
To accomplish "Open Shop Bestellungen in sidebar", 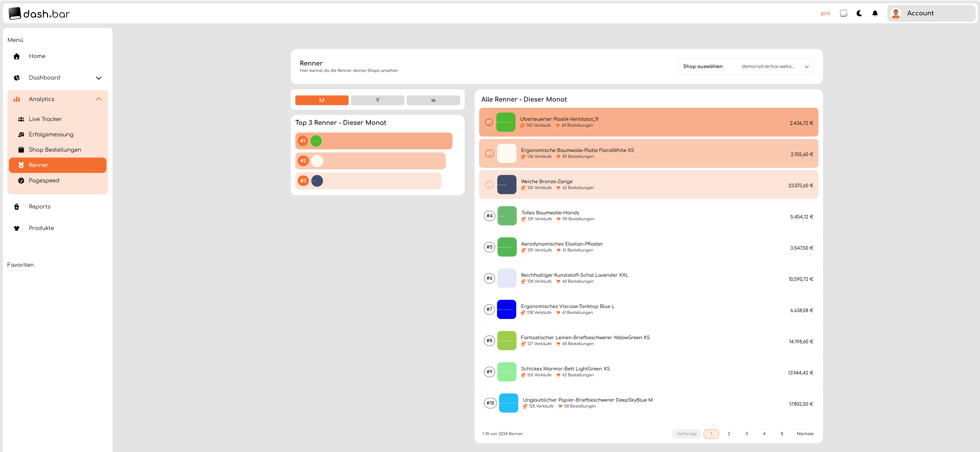I will tap(55, 150).
